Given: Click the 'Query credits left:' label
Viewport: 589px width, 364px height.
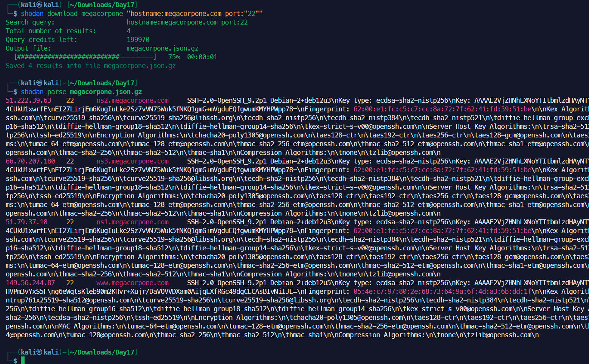Looking at the screenshot, I should tap(42, 40).
